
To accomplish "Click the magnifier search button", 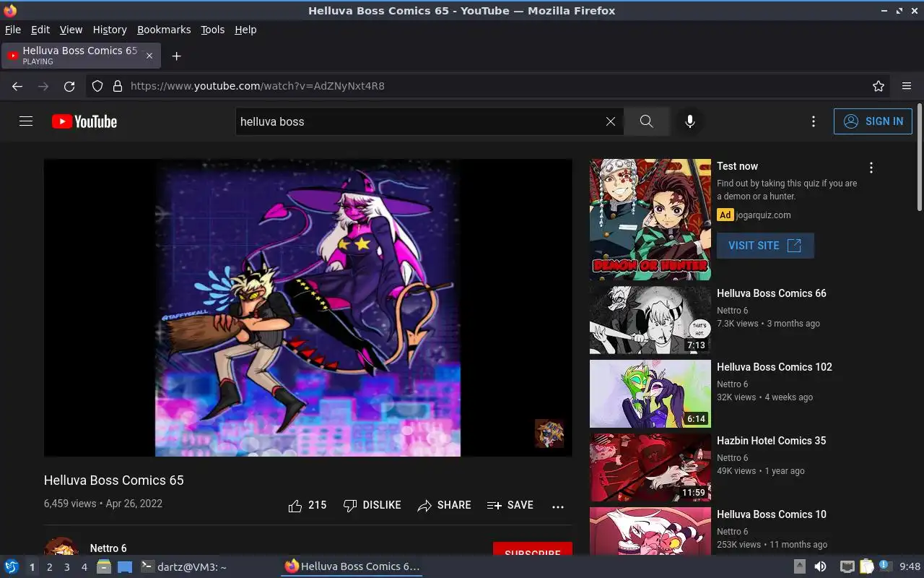I will 646,121.
